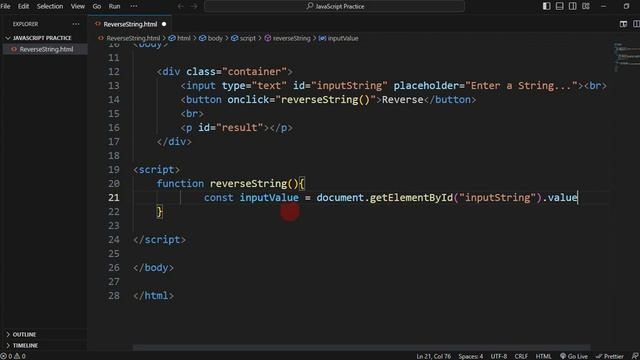The image size is (640, 360).
Task: Click the EXPLORER panel title
Action: 25,24
